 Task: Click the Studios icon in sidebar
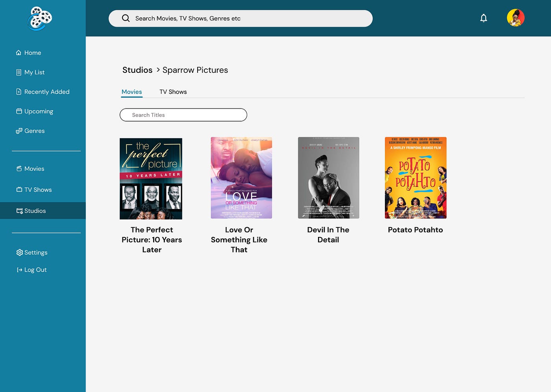coord(19,211)
